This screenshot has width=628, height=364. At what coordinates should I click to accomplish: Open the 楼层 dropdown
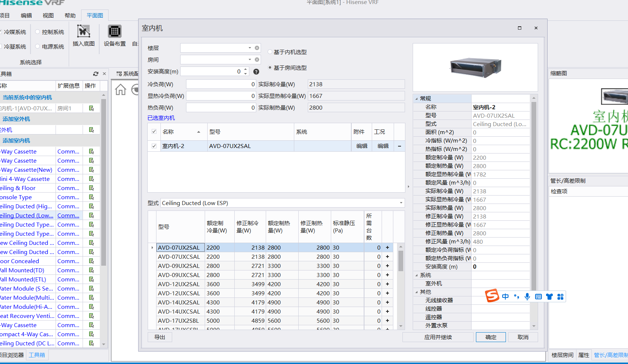click(250, 48)
